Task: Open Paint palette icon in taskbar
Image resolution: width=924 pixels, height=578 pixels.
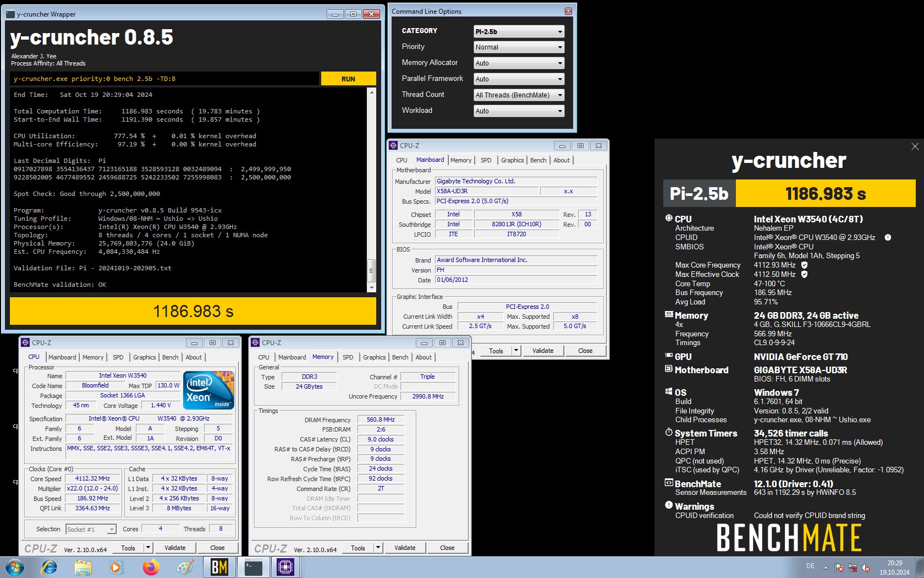Action: pos(185,567)
